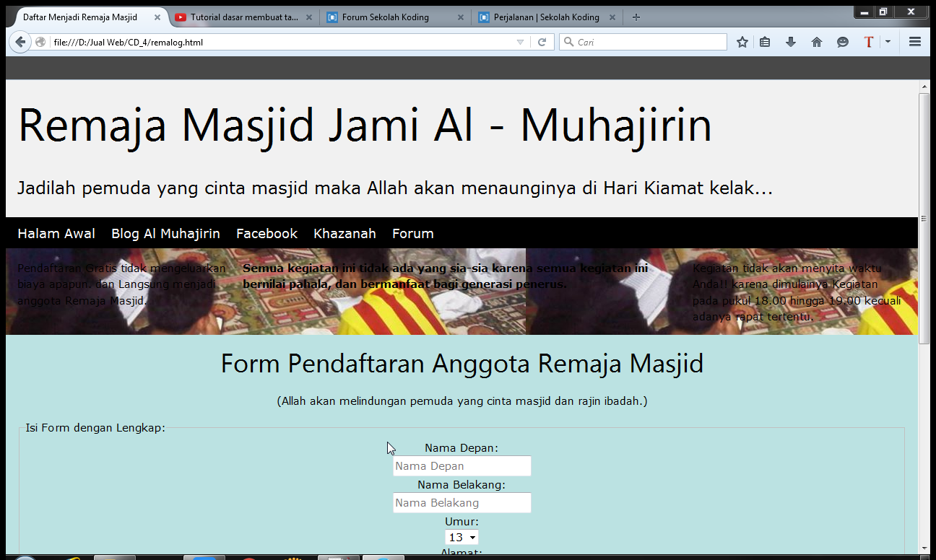Viewport: 936px width, 560px height.
Task: Click the page scrollbar down arrow
Action: point(924,548)
